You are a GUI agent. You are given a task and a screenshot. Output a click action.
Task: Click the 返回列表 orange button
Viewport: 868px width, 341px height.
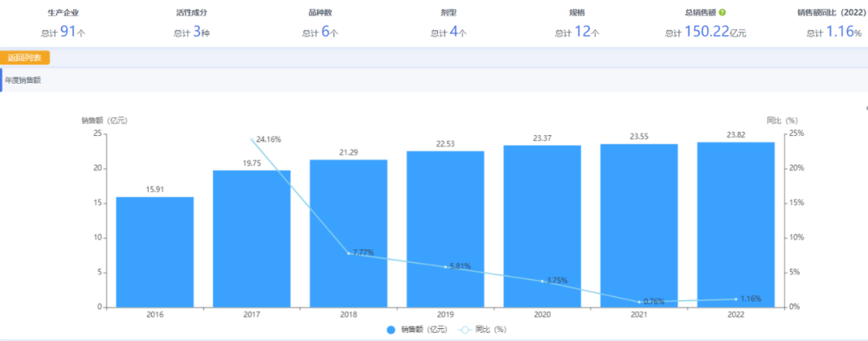[x=26, y=58]
